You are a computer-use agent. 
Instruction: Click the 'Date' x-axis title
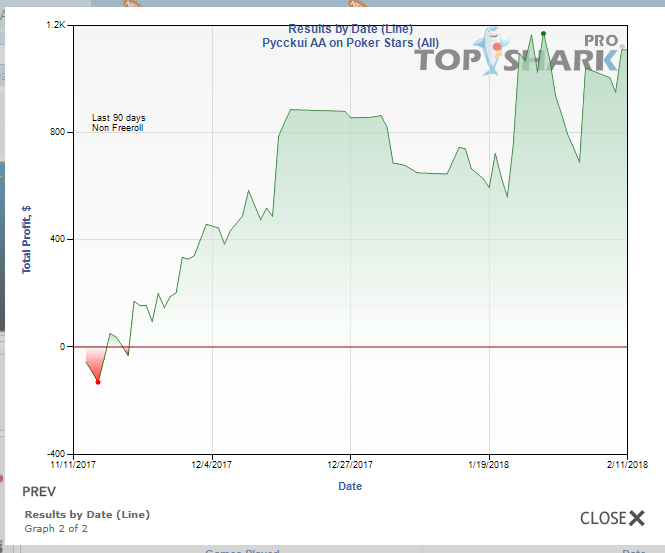350,486
